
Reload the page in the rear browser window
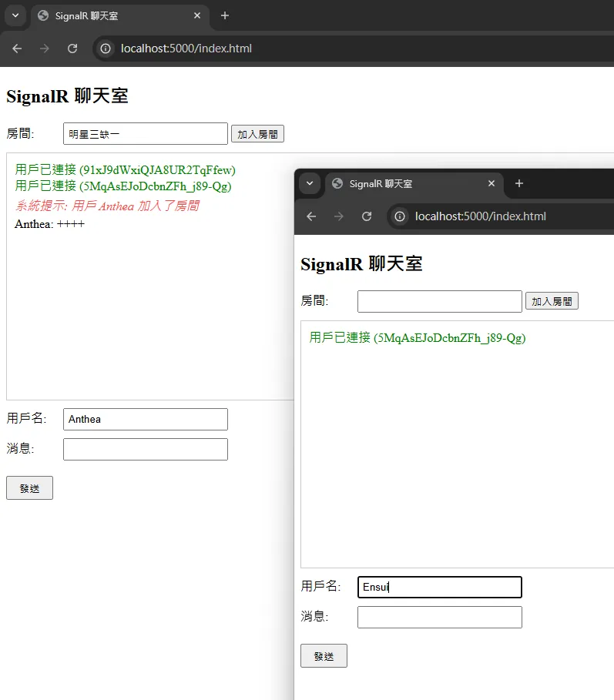[72, 49]
